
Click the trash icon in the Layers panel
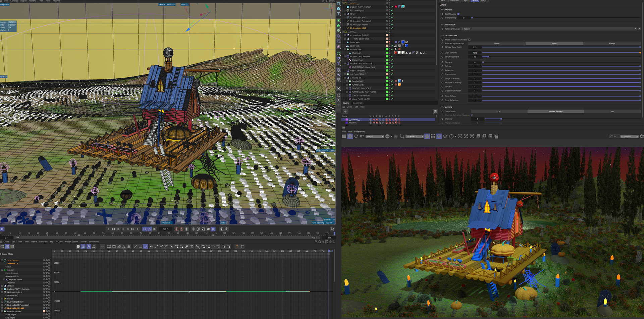[x=435, y=112]
